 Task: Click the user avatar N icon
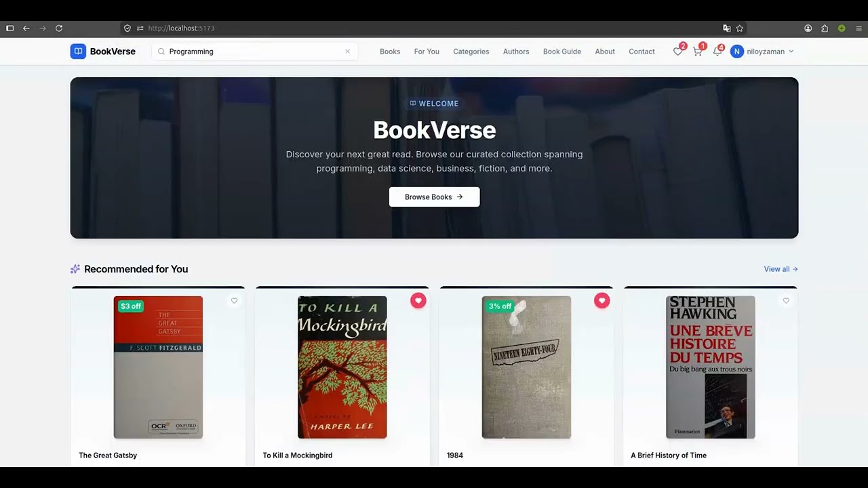click(737, 52)
